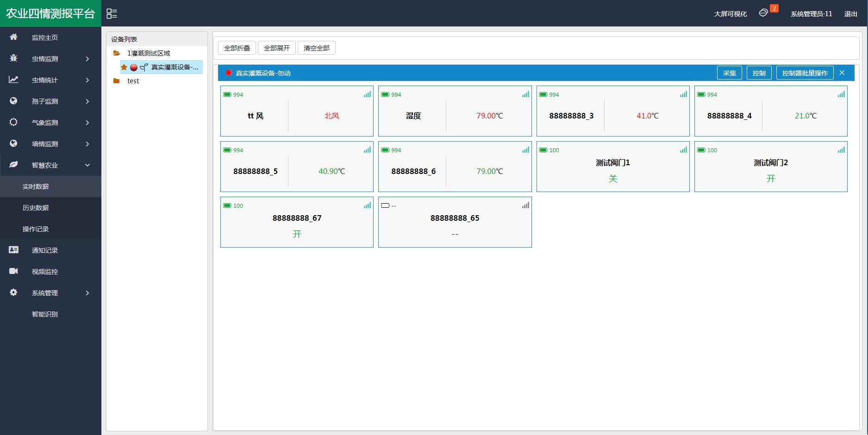Click the gear icon beside 系统管理
The image size is (868, 435).
pos(13,292)
